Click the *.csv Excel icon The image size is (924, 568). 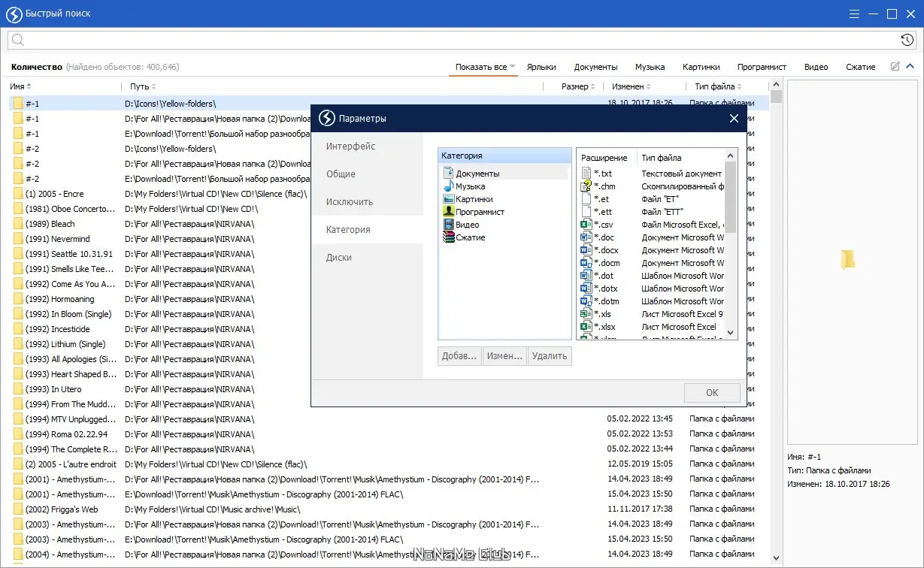(x=586, y=225)
